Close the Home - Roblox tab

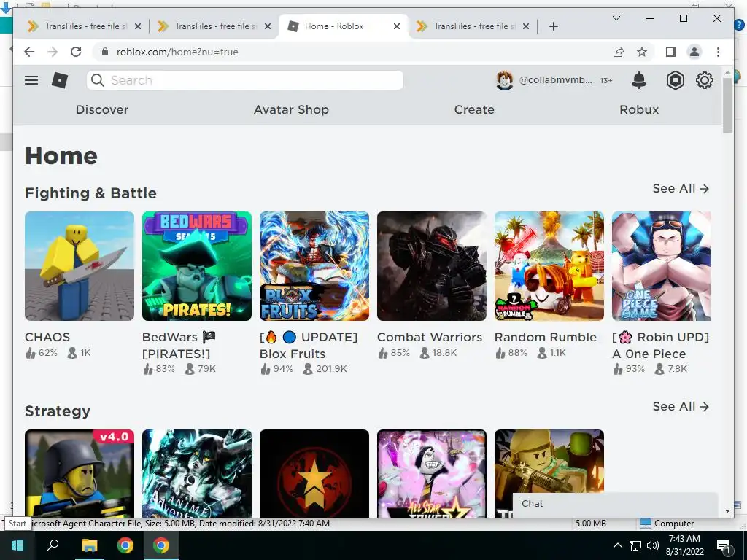[396, 26]
